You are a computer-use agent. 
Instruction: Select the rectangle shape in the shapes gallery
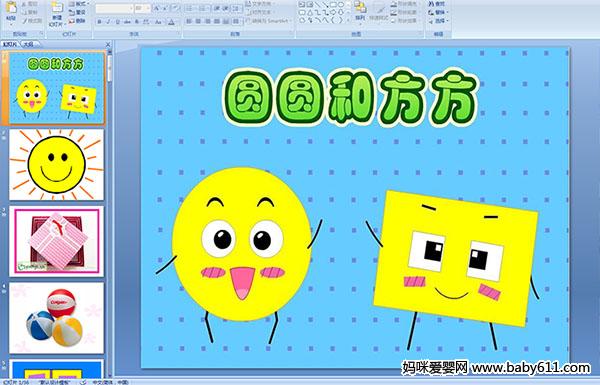pyautogui.click(x=333, y=5)
